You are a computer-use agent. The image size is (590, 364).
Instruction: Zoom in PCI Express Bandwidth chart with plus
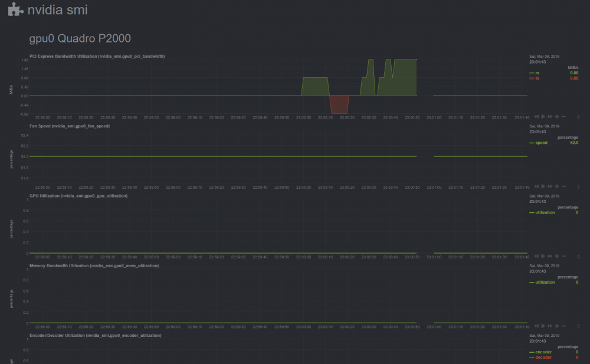pyautogui.click(x=557, y=117)
